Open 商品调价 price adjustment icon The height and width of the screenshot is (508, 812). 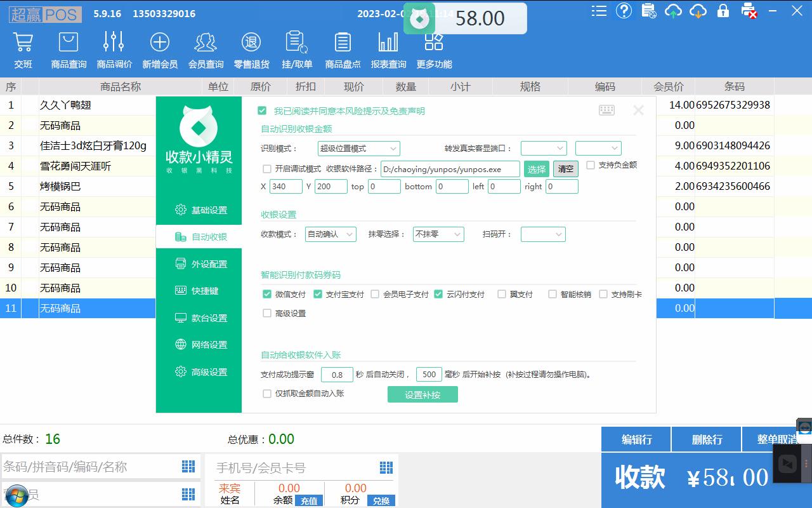114,50
